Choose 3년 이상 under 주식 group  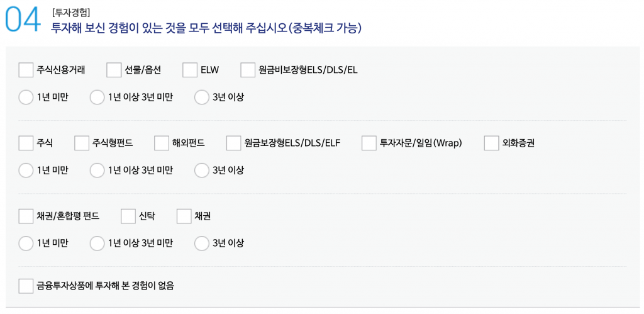pos(201,171)
